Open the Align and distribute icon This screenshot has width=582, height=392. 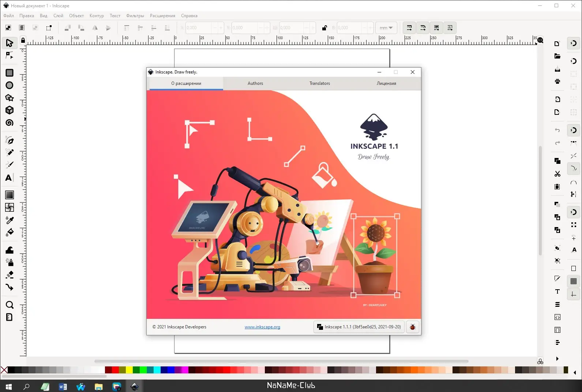(557, 343)
